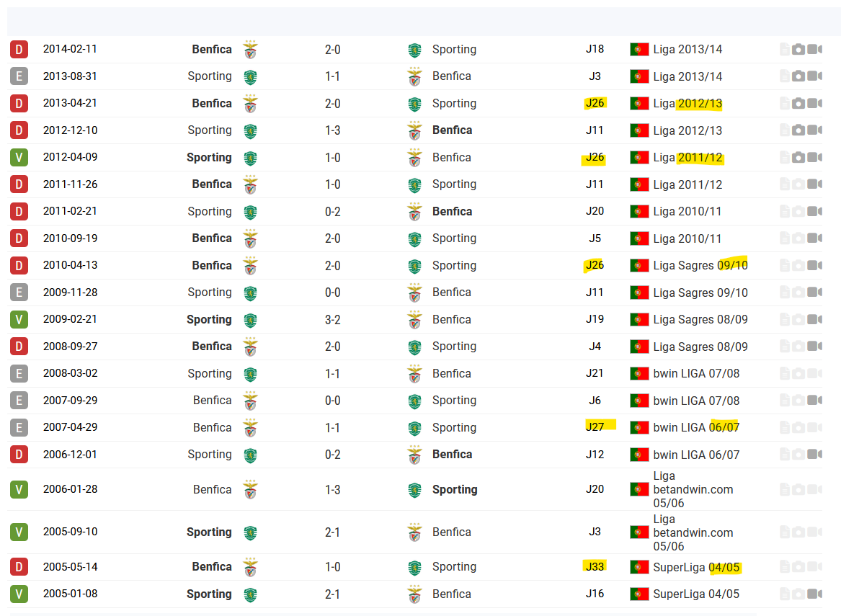Image resolution: width=841 pixels, height=616 pixels.
Task: Open camera icon in the 2013-04-21 row
Action: click(798, 103)
